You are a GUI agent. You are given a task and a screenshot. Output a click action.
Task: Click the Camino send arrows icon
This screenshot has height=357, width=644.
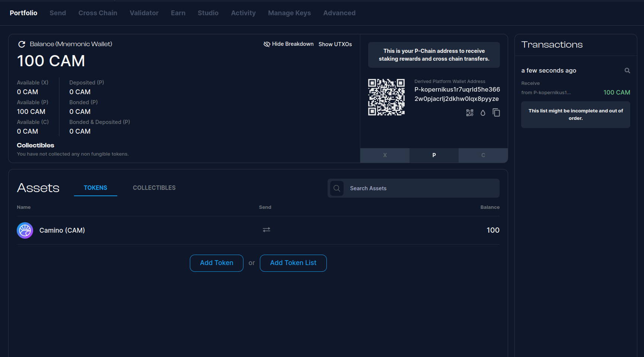coord(267,230)
